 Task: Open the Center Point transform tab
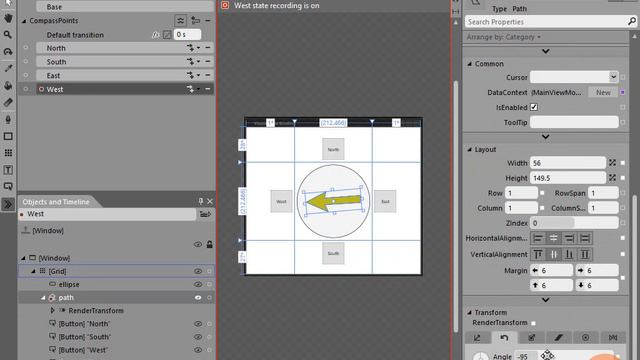[585, 338]
